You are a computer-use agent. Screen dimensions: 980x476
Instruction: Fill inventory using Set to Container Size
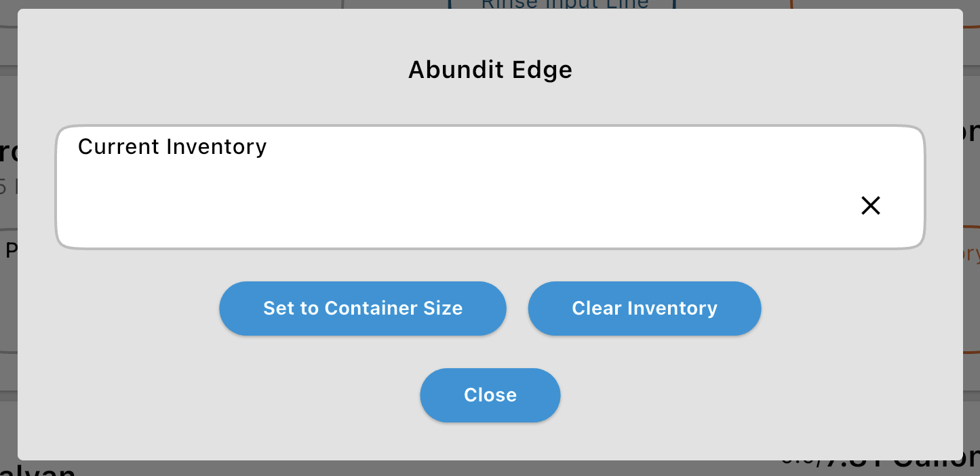pyautogui.click(x=363, y=309)
